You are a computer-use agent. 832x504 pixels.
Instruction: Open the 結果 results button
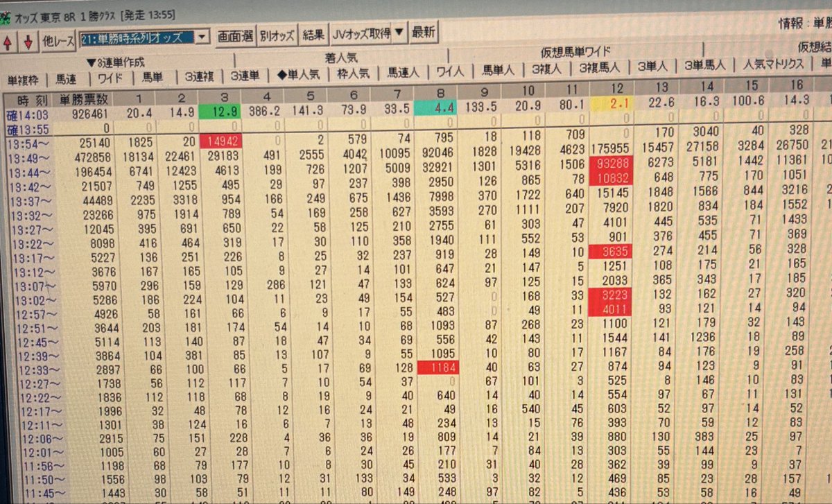click(313, 34)
